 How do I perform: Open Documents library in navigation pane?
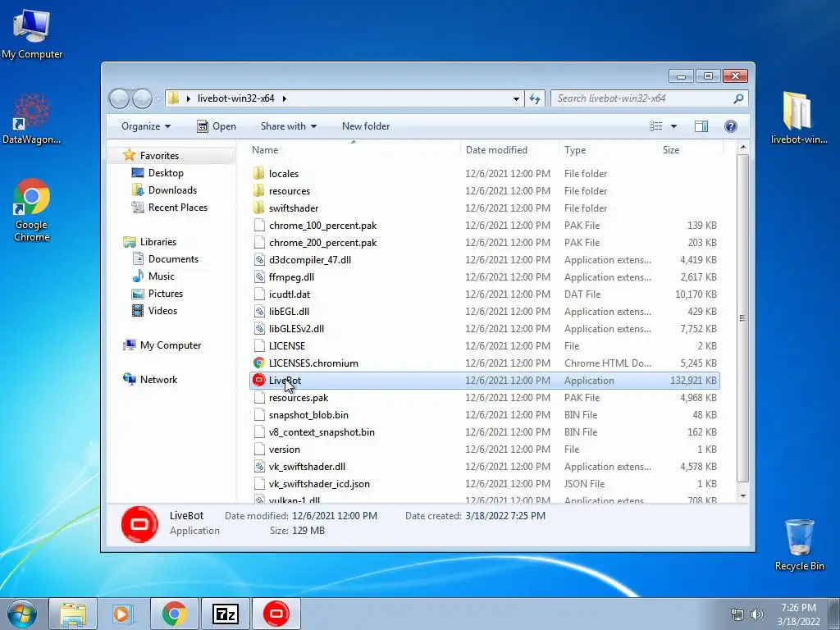173,258
